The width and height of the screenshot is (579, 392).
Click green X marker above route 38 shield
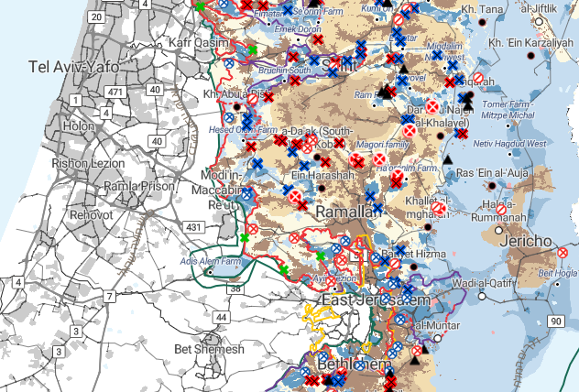[284, 269]
